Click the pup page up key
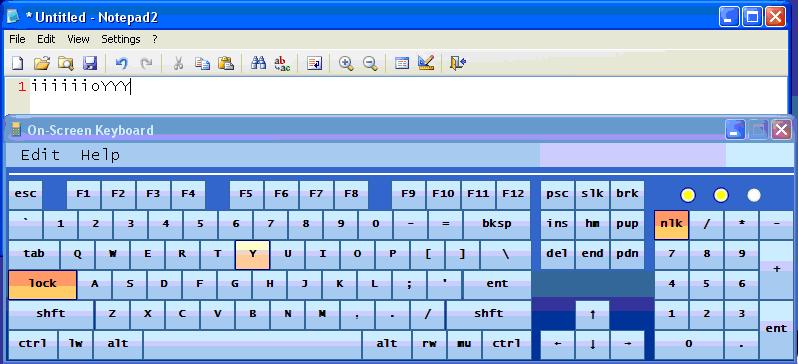Viewport: 798px width, 364px height. pos(627,225)
